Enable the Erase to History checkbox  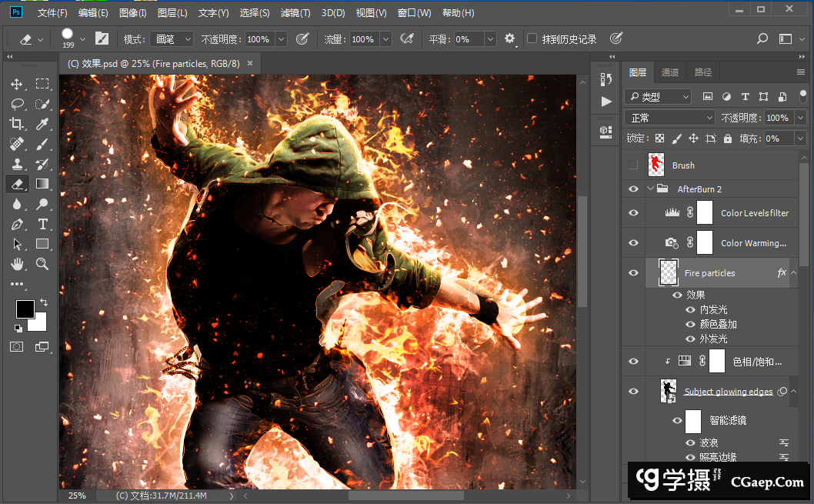coord(532,38)
